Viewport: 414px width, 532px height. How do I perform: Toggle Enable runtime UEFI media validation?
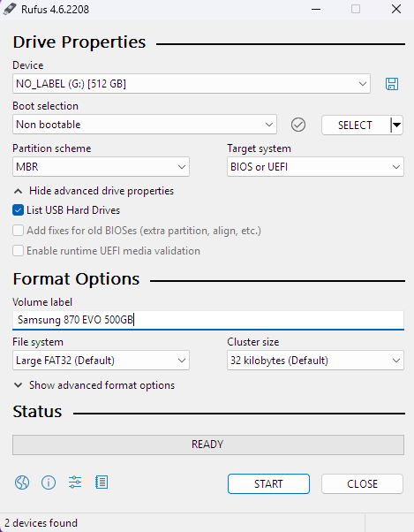pos(18,251)
